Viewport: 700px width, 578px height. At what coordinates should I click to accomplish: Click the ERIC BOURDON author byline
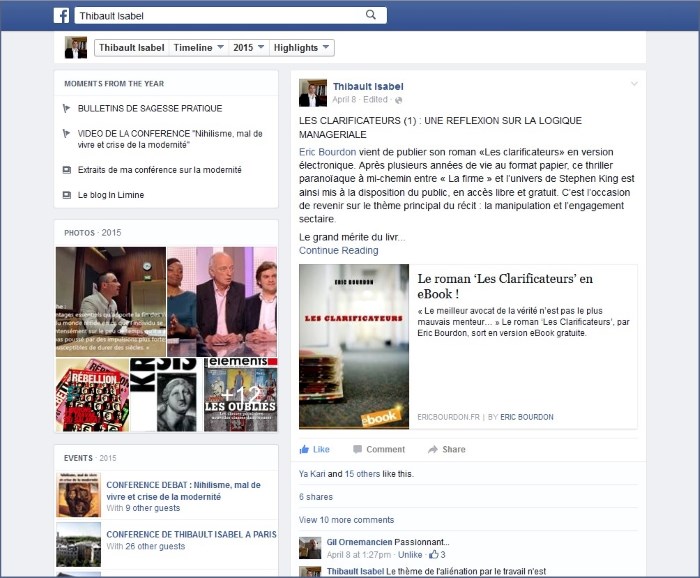(527, 417)
